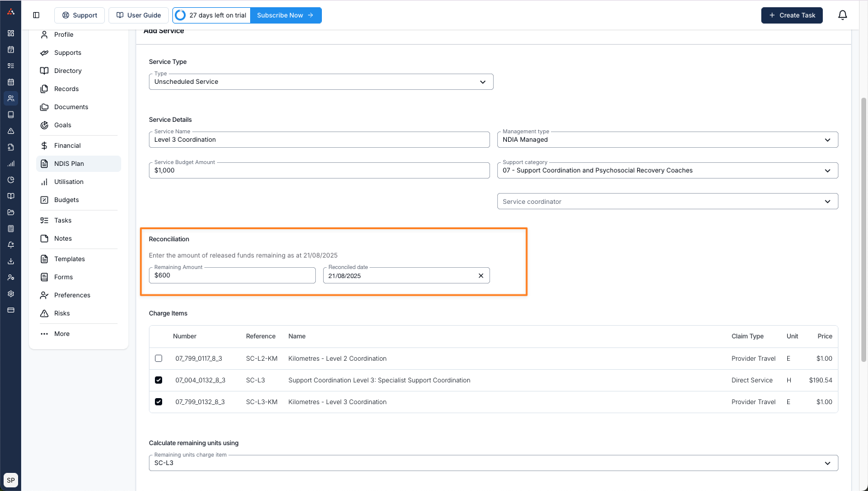
Task: Open Goals in participant menu
Action: (78, 125)
